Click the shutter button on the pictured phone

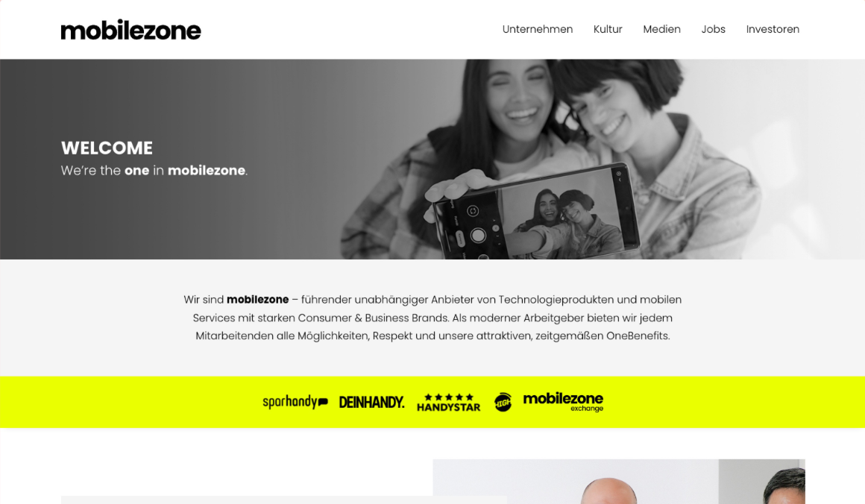(x=478, y=236)
